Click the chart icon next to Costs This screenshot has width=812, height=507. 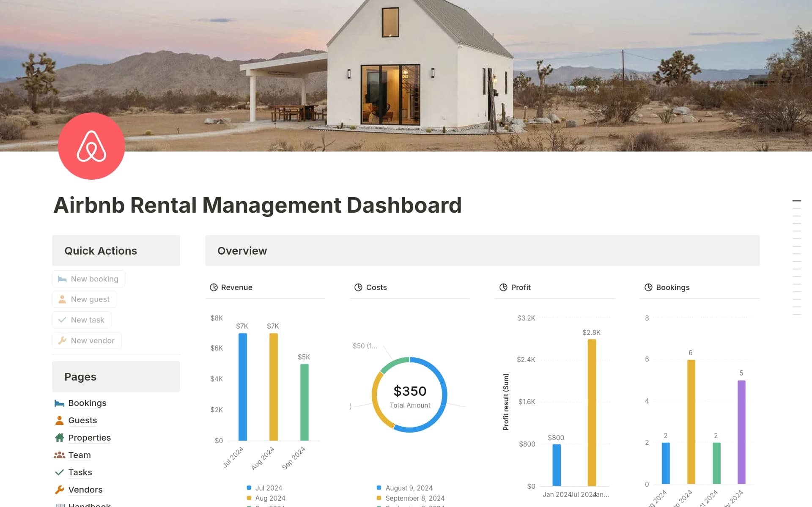tap(358, 288)
